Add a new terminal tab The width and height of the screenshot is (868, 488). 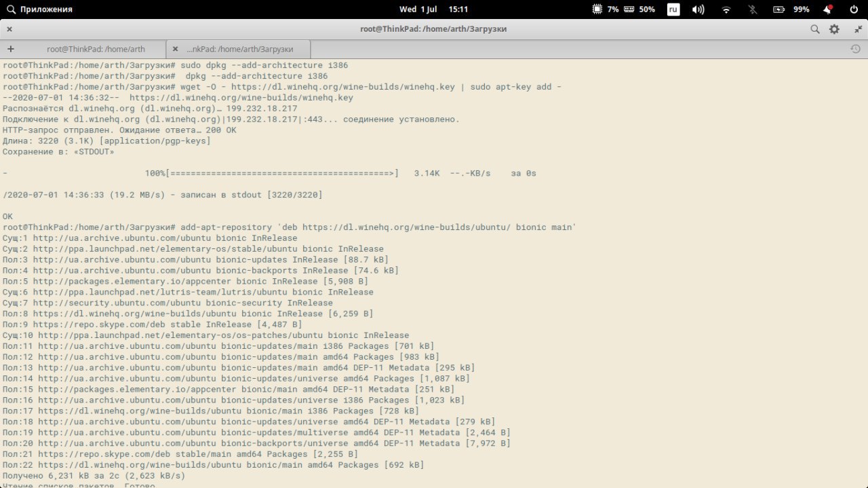tap(11, 49)
